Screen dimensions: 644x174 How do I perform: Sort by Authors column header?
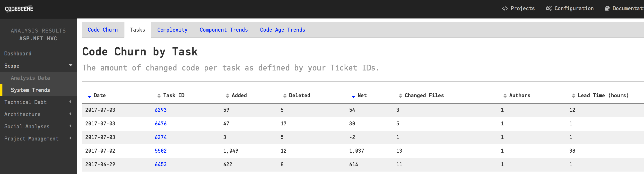tap(519, 96)
